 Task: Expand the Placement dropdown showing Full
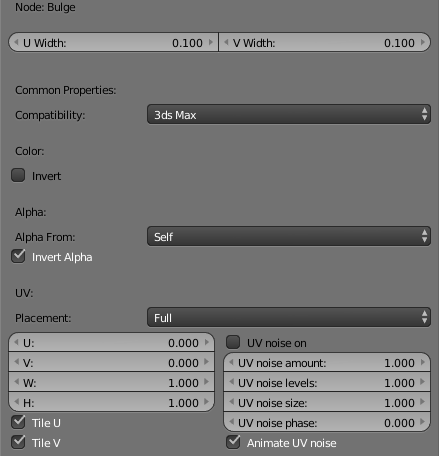289,317
